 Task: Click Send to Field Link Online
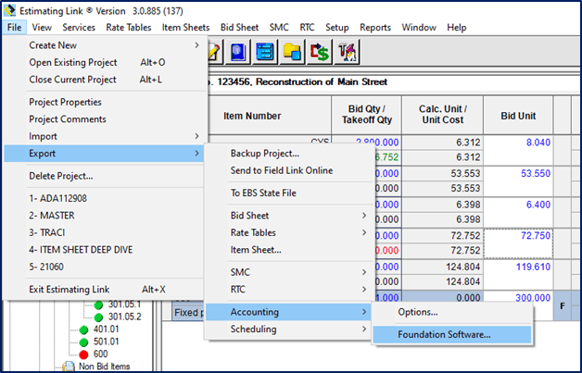tap(281, 170)
